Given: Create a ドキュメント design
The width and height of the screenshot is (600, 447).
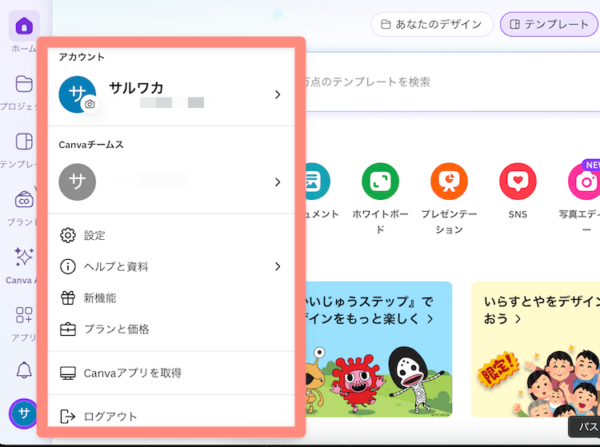Looking at the screenshot, I should [318, 181].
